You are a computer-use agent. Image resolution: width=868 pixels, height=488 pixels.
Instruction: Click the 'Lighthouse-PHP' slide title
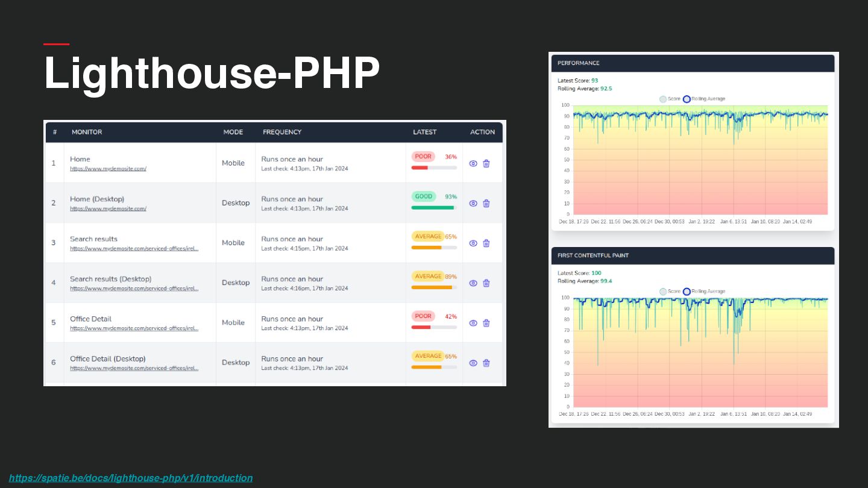click(x=212, y=74)
